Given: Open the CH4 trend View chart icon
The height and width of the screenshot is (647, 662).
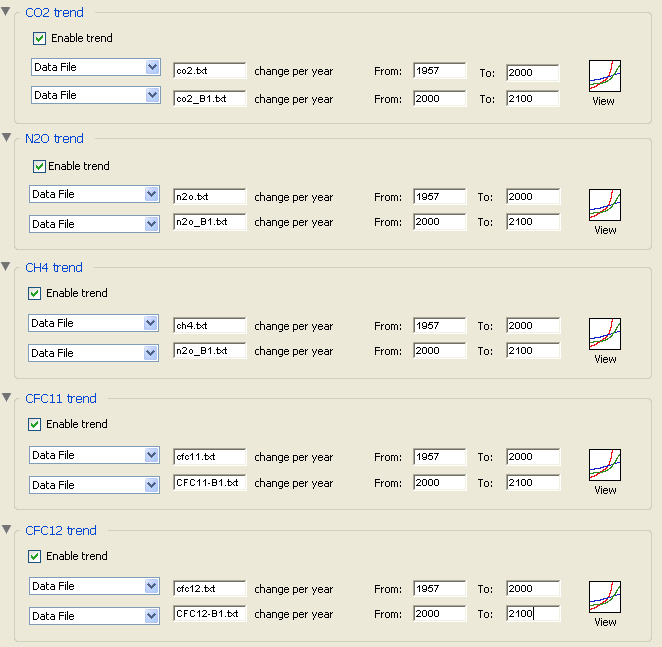Looking at the screenshot, I should (604, 334).
